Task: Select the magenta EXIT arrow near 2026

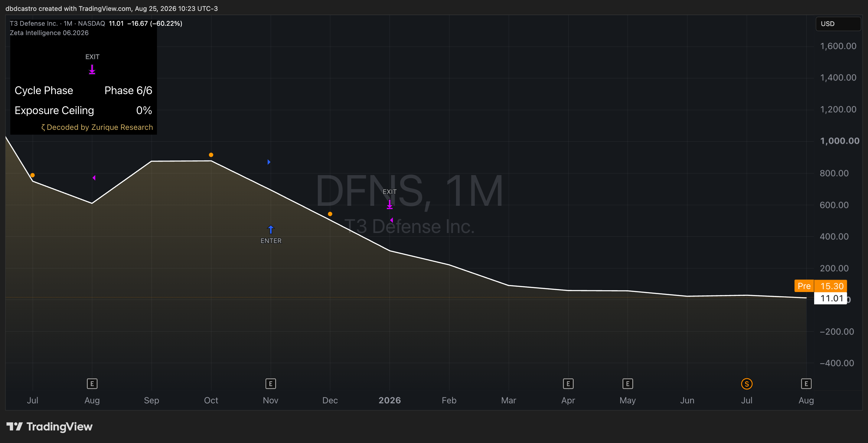Action: (x=390, y=204)
